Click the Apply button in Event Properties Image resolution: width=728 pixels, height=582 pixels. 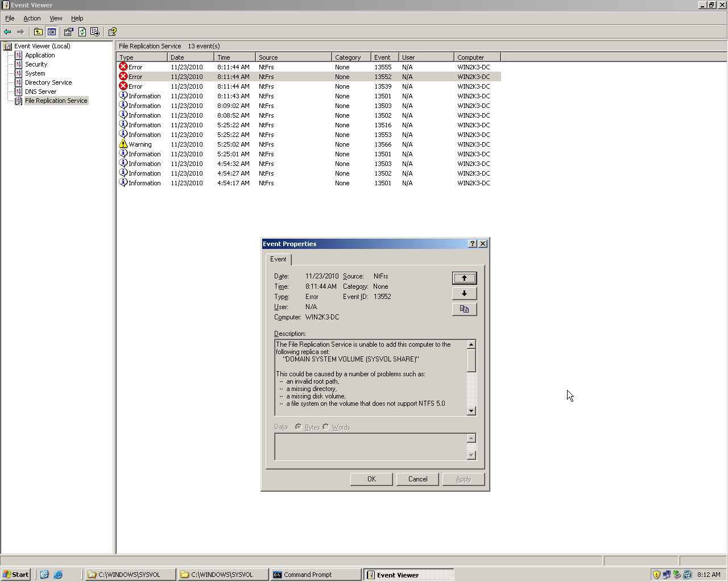(x=464, y=479)
